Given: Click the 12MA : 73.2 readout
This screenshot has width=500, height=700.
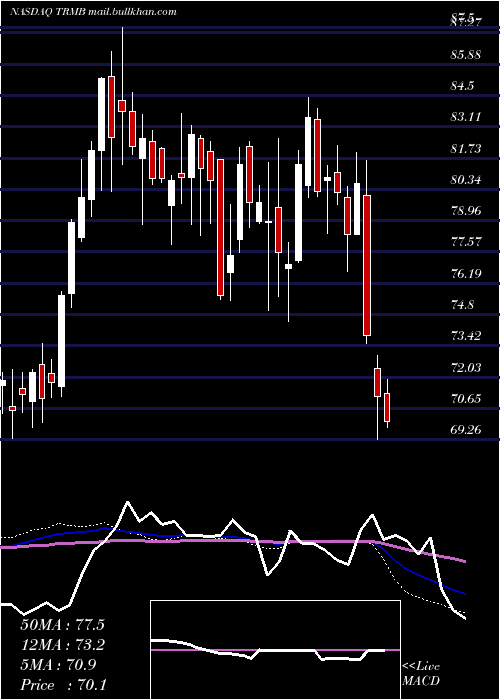Looking at the screenshot, I should point(65,645).
